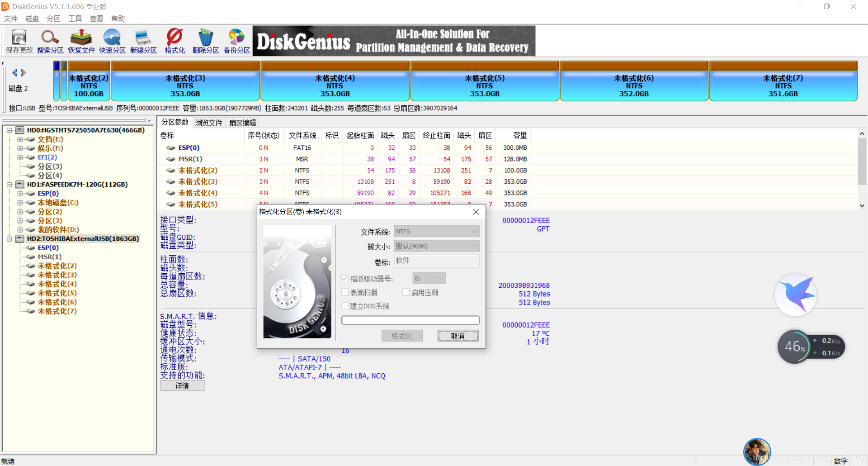The width and height of the screenshot is (868, 466).
Task: Click the blue bird floating widget
Action: coord(796,295)
